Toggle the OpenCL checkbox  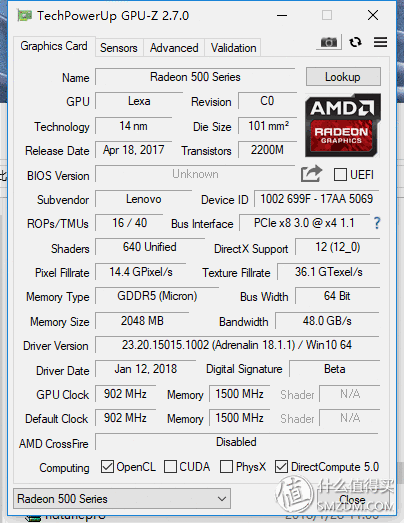[x=107, y=467]
